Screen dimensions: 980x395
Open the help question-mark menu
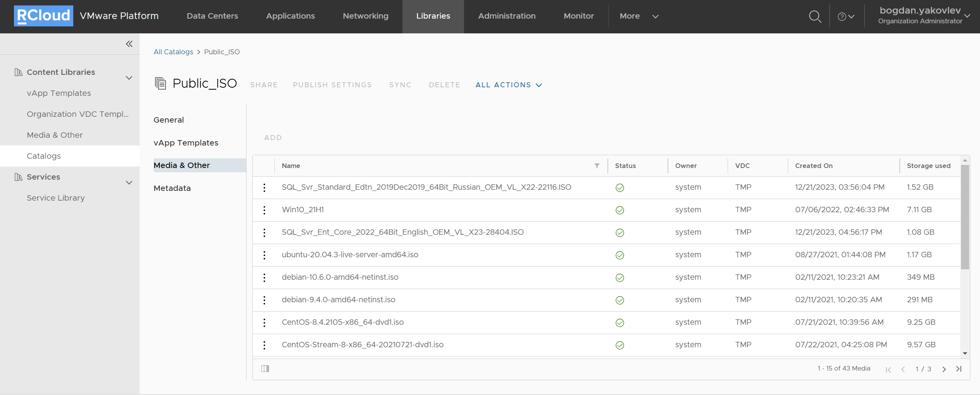846,17
